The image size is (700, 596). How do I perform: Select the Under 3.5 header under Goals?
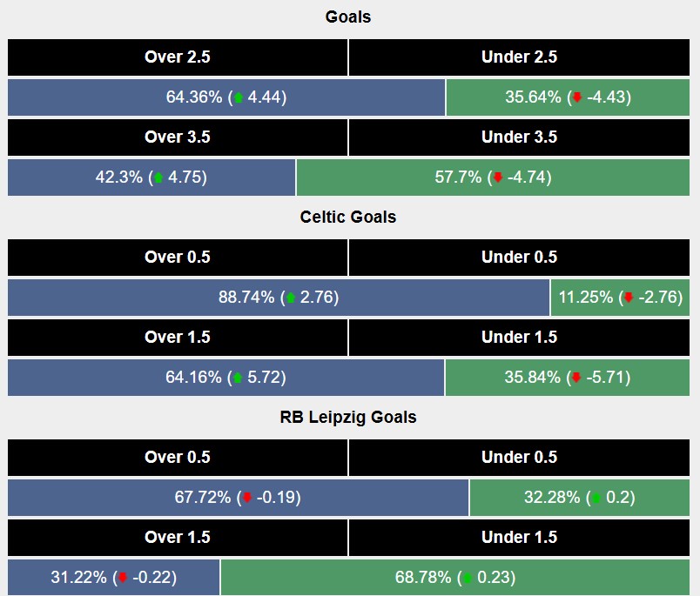click(x=519, y=137)
